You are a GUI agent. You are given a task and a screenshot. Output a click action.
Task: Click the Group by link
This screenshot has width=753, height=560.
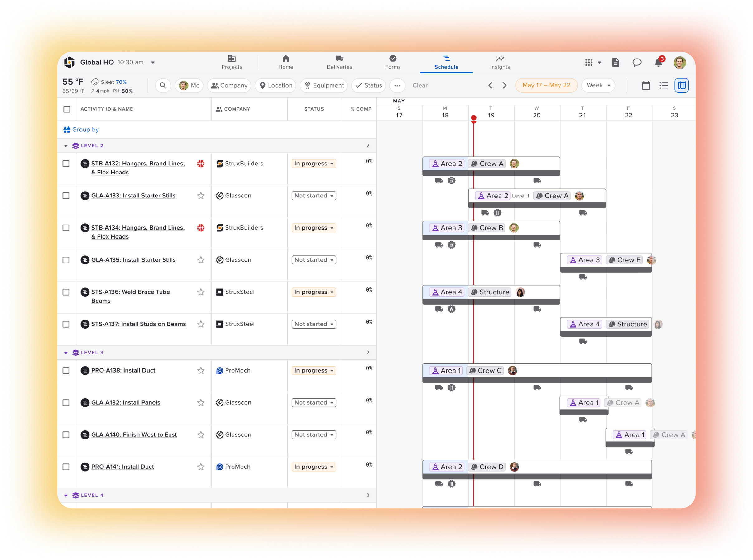[x=81, y=130]
